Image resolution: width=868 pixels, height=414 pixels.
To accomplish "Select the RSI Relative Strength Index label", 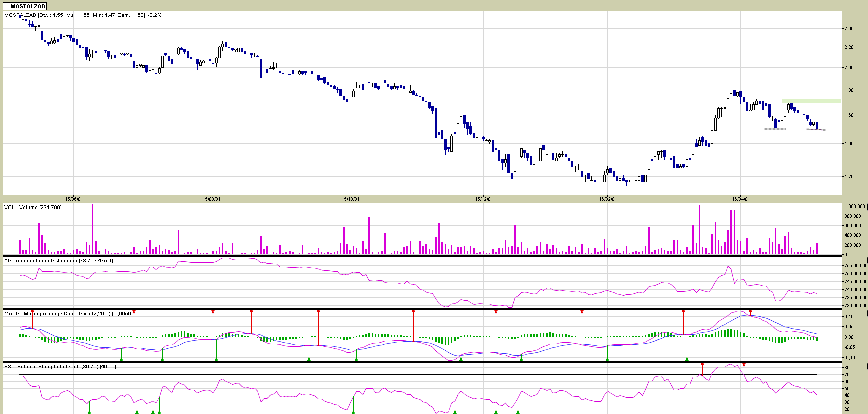I will click(60, 367).
